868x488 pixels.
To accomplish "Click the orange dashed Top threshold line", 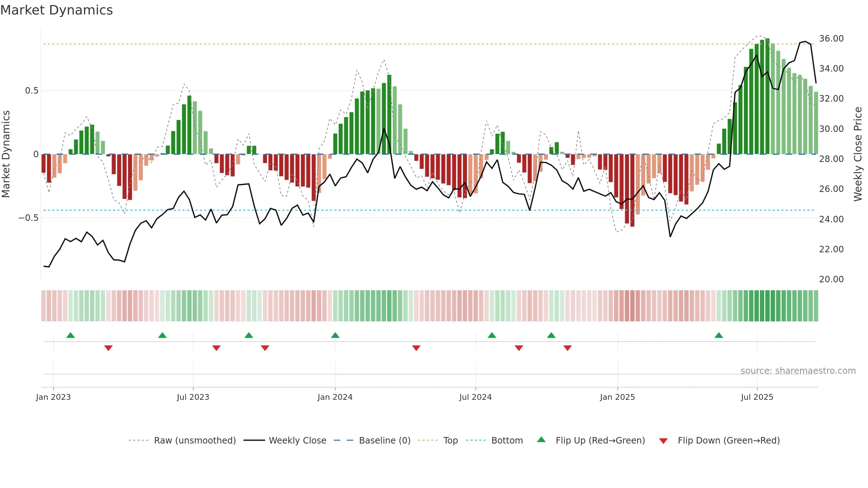I will coord(429,44).
